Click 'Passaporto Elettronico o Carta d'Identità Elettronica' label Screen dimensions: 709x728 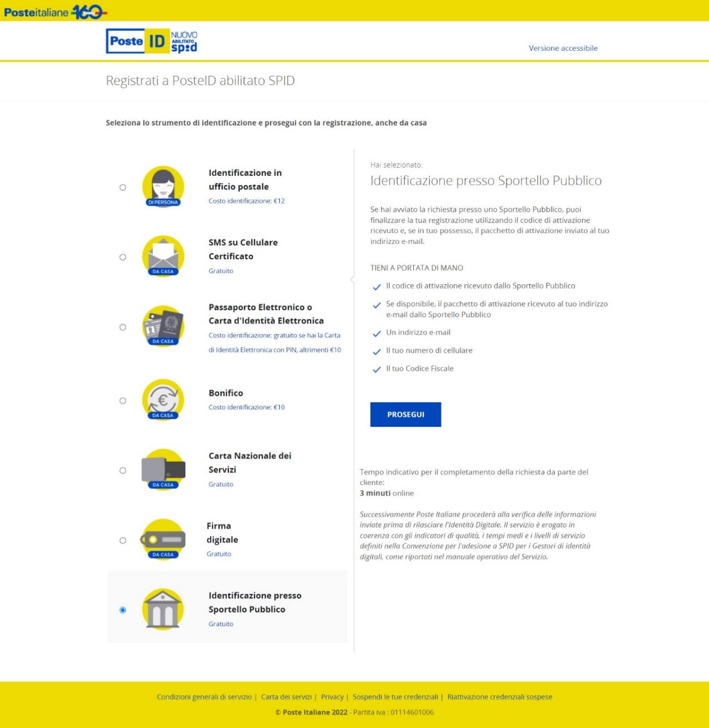point(266,314)
